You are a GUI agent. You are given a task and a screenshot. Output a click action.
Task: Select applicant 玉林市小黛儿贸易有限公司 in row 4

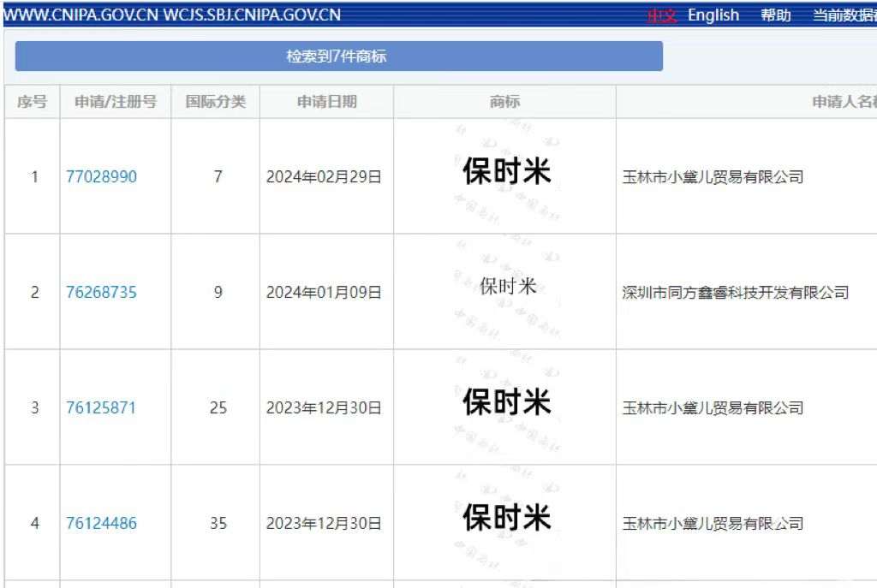tap(713, 523)
